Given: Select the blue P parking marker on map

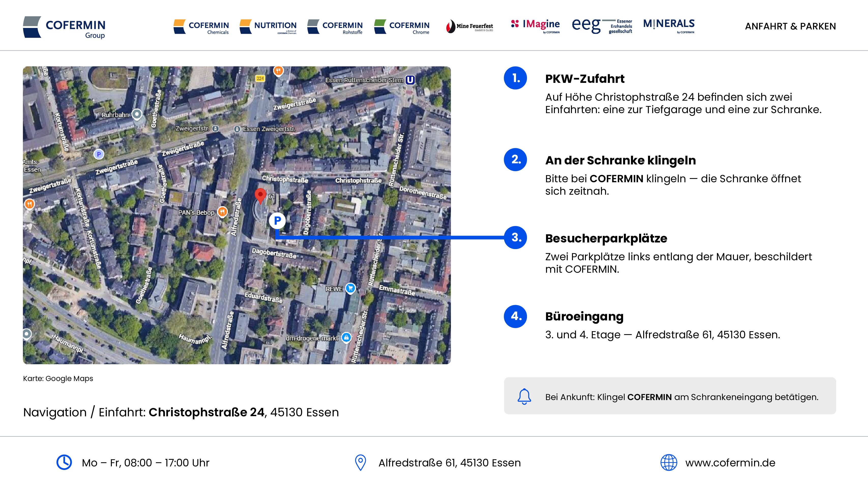Looking at the screenshot, I should click(x=277, y=221).
